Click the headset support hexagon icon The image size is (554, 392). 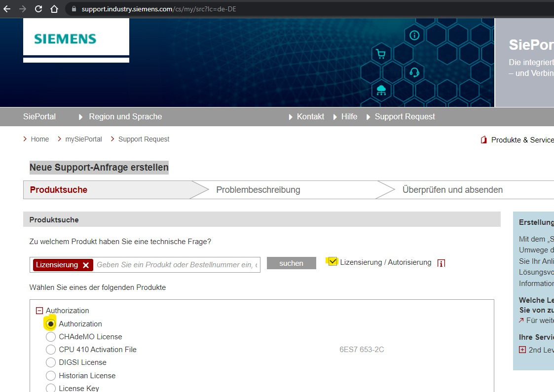tap(414, 72)
